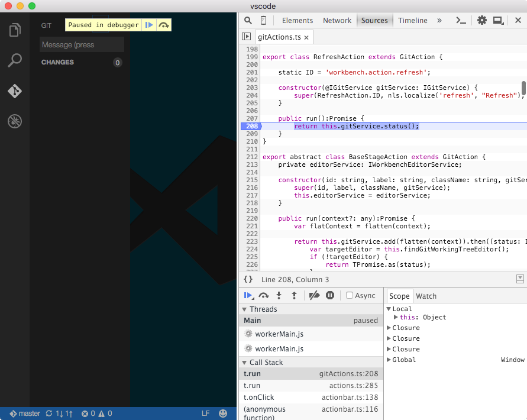Select the first workerMain.js thread

click(x=311, y=334)
